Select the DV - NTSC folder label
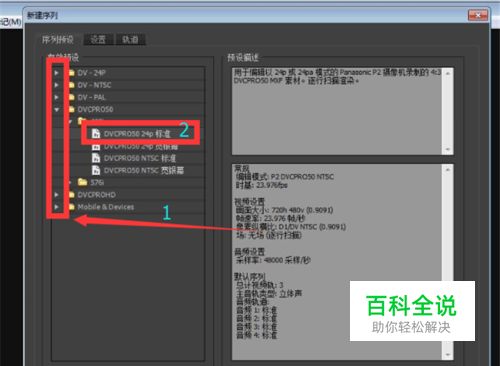500x366 pixels. [94, 85]
